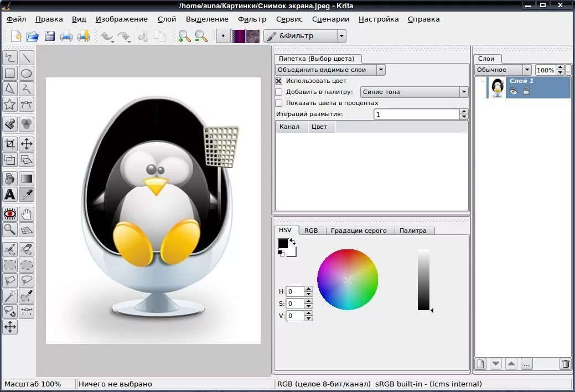The height and width of the screenshot is (392, 575).
Task: Select the elliptical selection tool
Action: click(x=27, y=265)
